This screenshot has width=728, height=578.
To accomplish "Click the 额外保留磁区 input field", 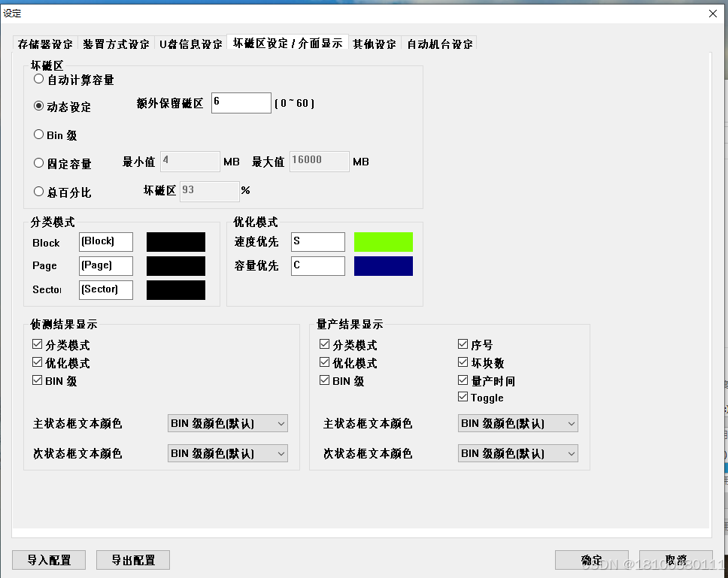I will (241, 102).
